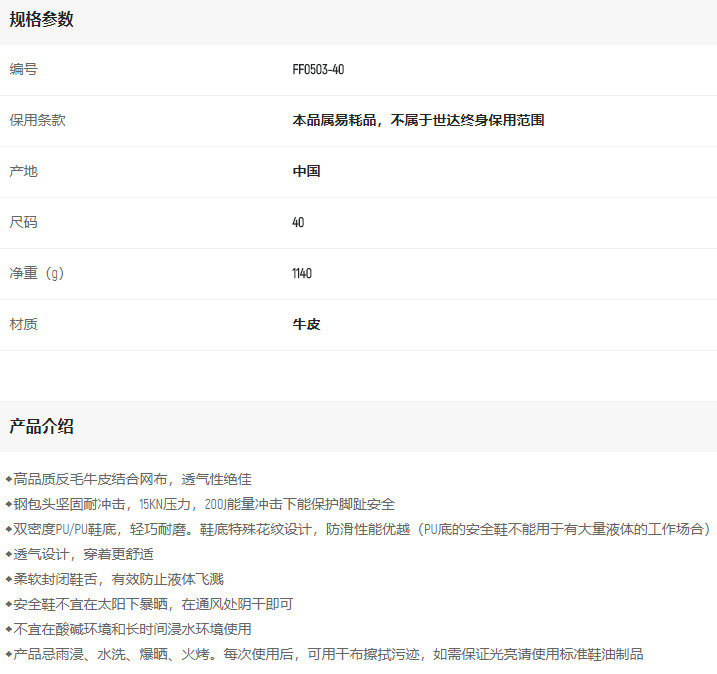The image size is (717, 674).
Task: Select the product number FF0503-40
Action: point(318,70)
